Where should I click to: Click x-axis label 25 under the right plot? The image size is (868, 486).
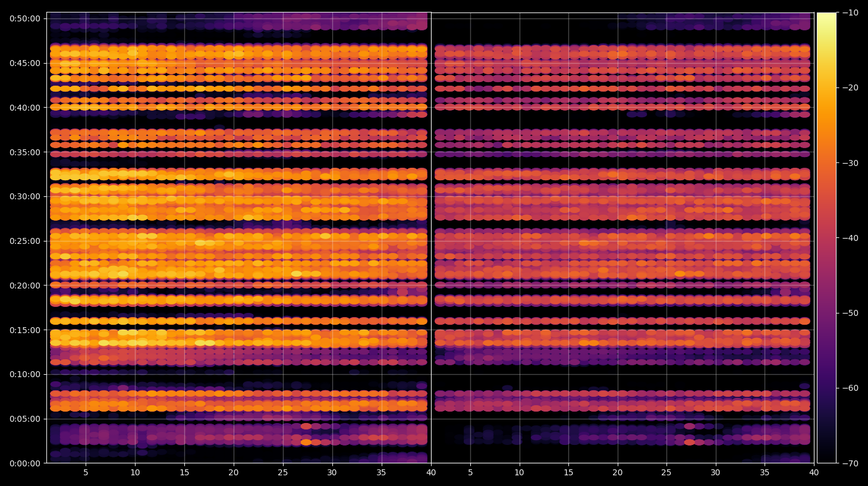click(666, 473)
